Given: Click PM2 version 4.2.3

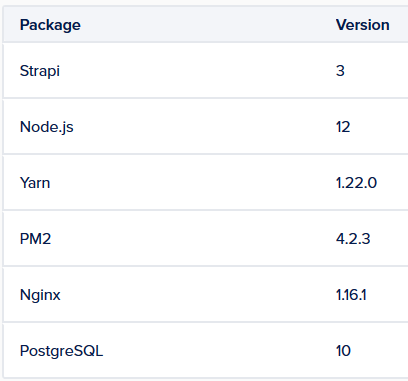Looking at the screenshot, I should (x=353, y=239).
